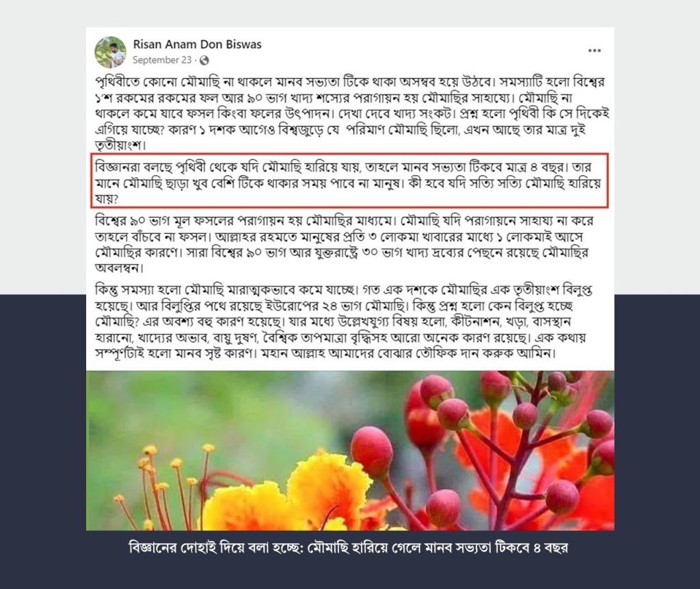Open the September 23 post timestamp
Viewport: 700px width, 589px height.
tap(161, 60)
